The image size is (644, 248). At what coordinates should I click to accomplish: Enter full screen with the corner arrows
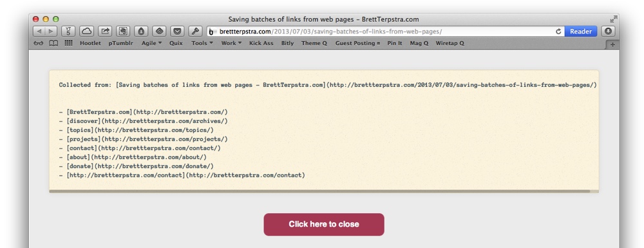pyautogui.click(x=613, y=19)
